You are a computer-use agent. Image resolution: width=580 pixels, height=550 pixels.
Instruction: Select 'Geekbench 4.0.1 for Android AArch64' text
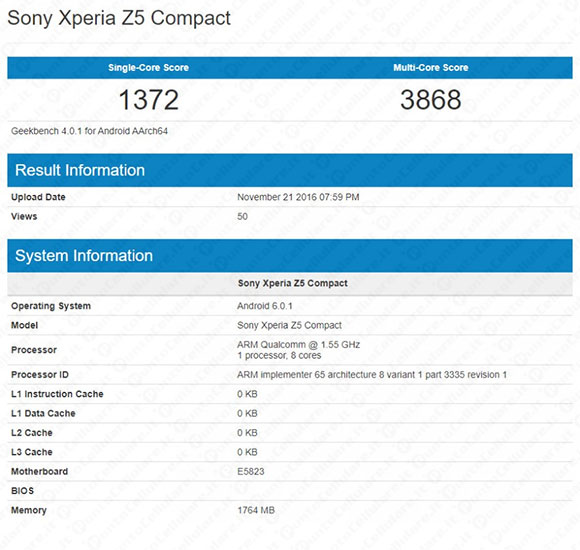point(89,131)
